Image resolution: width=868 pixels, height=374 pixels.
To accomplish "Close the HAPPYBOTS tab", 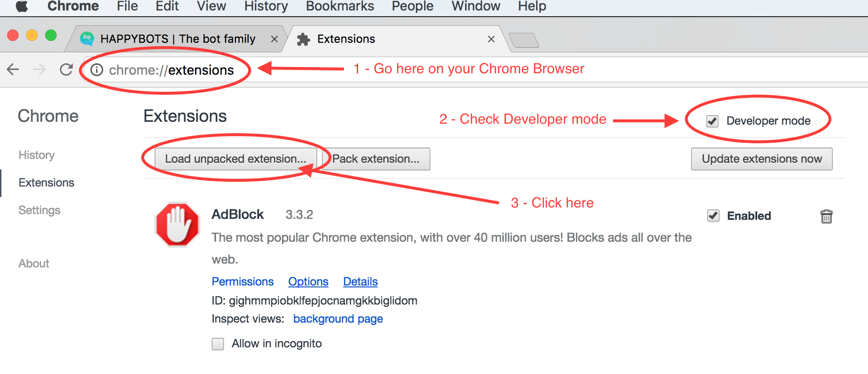I will coord(274,39).
